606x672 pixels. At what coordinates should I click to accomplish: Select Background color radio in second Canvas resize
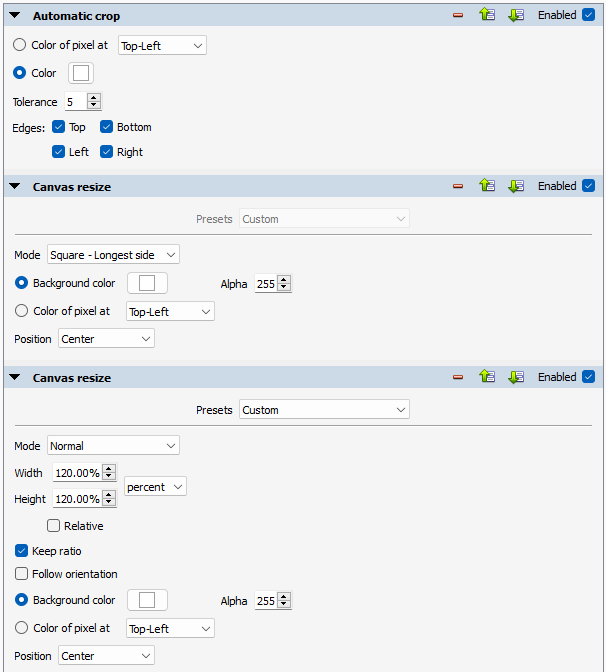click(x=21, y=600)
